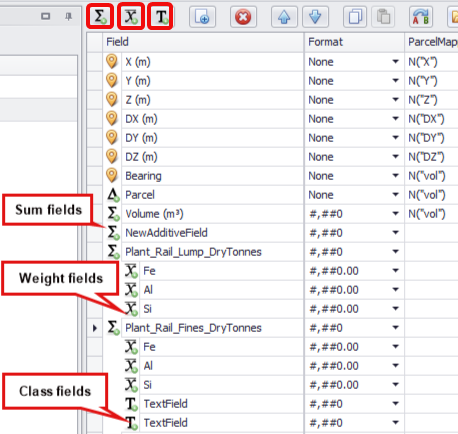Open Format dropdown for Volume (m³) row
The height and width of the screenshot is (434, 458).
pos(395,214)
